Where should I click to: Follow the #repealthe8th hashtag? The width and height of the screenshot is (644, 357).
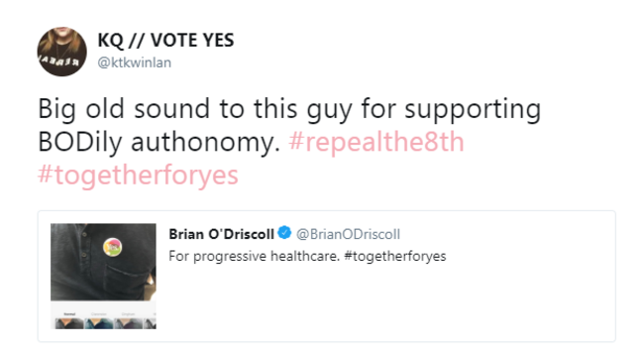[x=376, y=142]
